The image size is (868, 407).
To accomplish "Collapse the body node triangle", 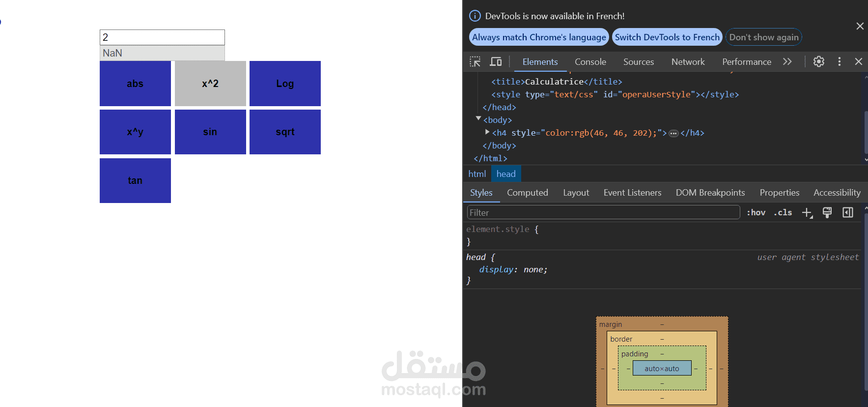I will pos(478,118).
